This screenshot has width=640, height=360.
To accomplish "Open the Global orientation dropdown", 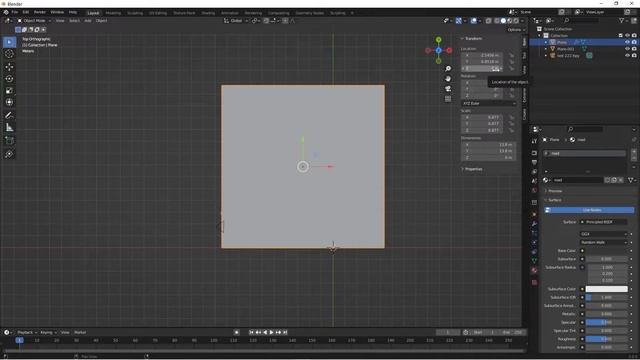I will click(236, 20).
